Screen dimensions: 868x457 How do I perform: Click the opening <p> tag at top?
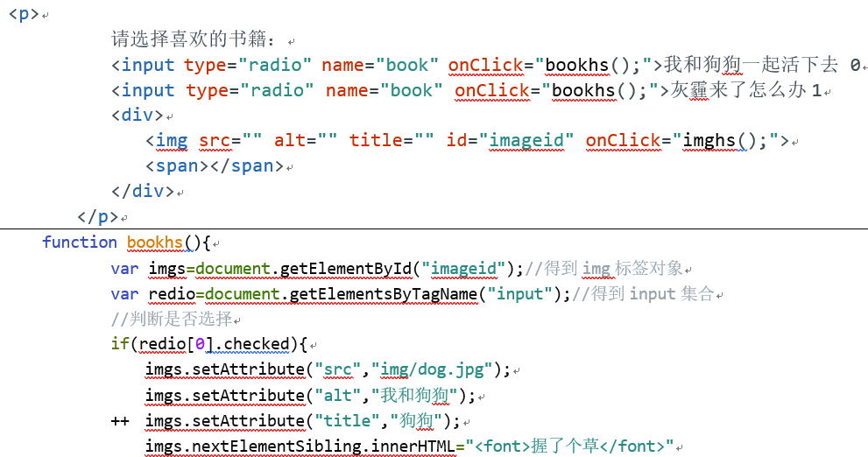point(24,13)
